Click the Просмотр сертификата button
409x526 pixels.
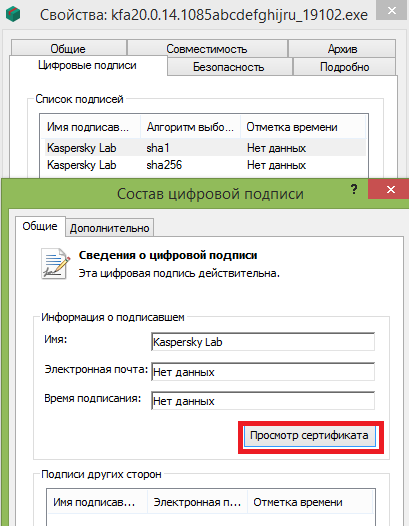click(310, 436)
